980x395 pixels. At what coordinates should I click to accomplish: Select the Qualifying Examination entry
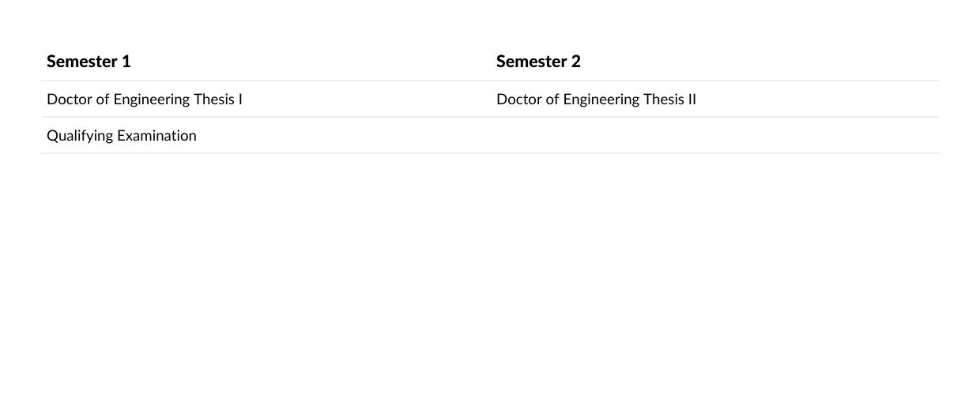click(x=122, y=136)
